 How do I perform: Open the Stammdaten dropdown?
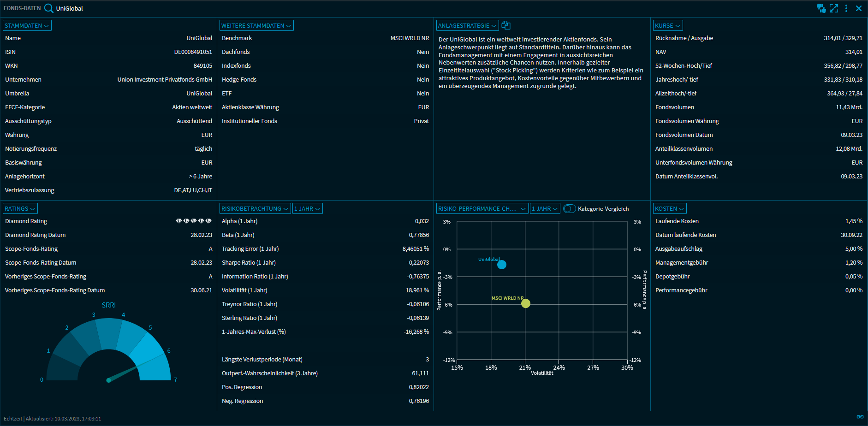point(27,26)
